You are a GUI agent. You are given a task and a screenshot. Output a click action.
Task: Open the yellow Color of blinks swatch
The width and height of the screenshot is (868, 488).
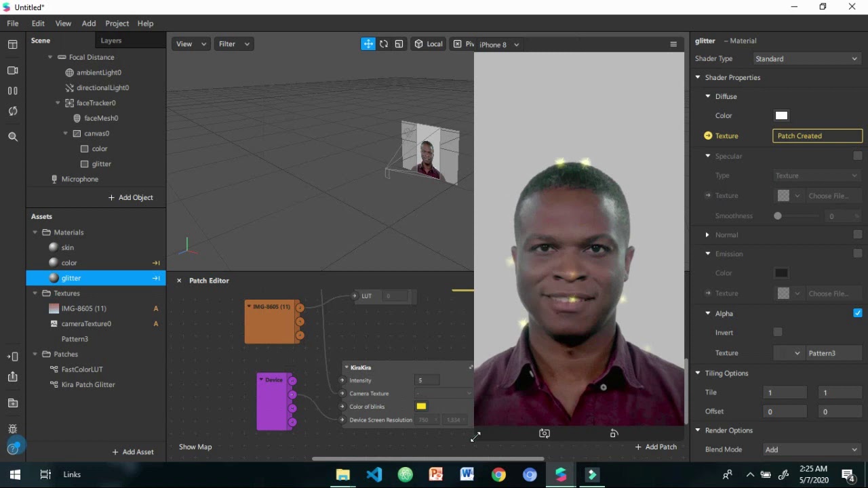[x=421, y=407]
